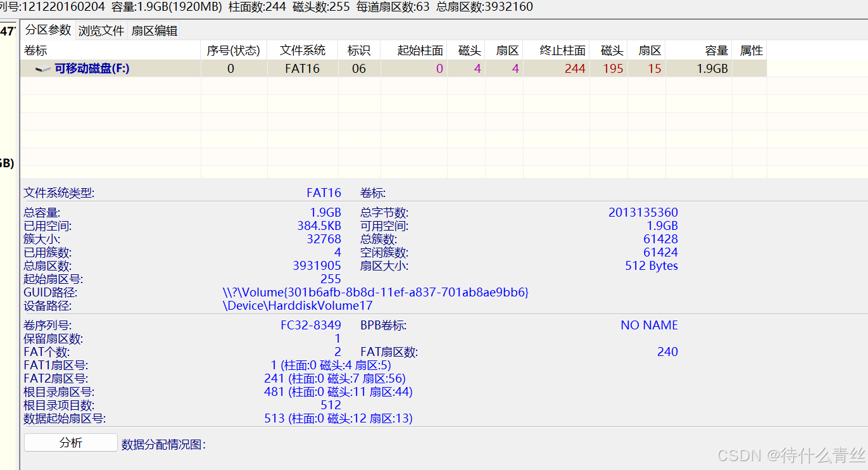Viewport: 868px width, 470px height.
Task: Click the \Device\HarddiskVolume17 device path value
Action: [x=298, y=305]
